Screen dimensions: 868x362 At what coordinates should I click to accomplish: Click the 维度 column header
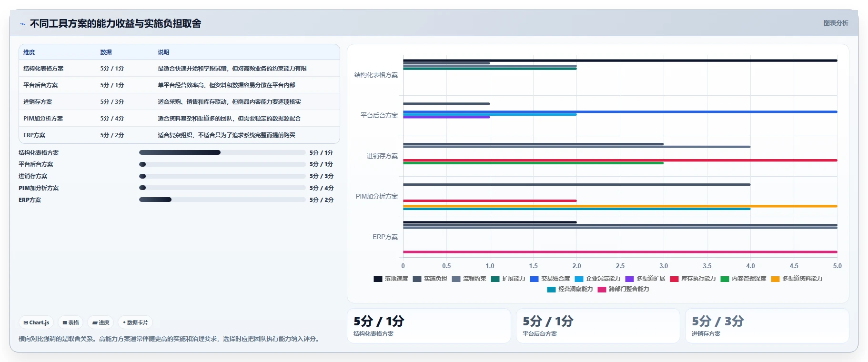(29, 52)
